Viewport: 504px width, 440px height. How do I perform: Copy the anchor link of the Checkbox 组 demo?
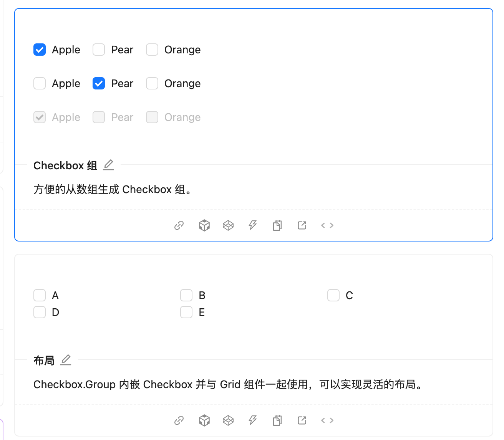(x=179, y=225)
